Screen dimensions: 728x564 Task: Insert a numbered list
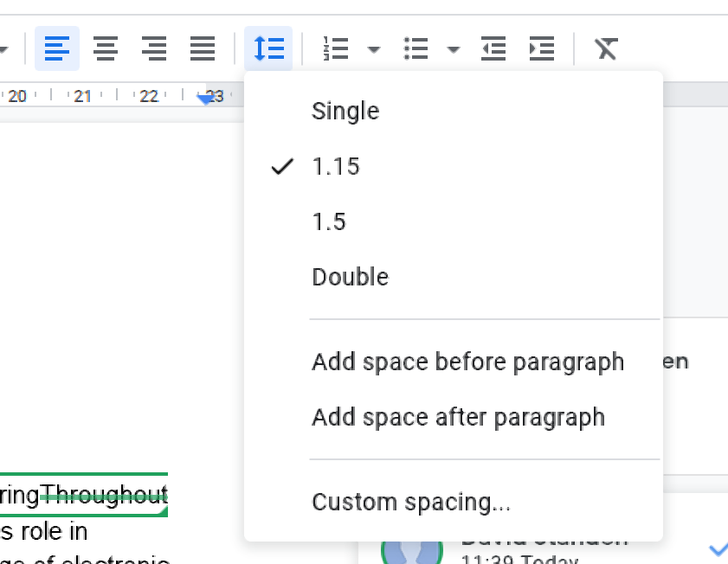[x=335, y=49]
